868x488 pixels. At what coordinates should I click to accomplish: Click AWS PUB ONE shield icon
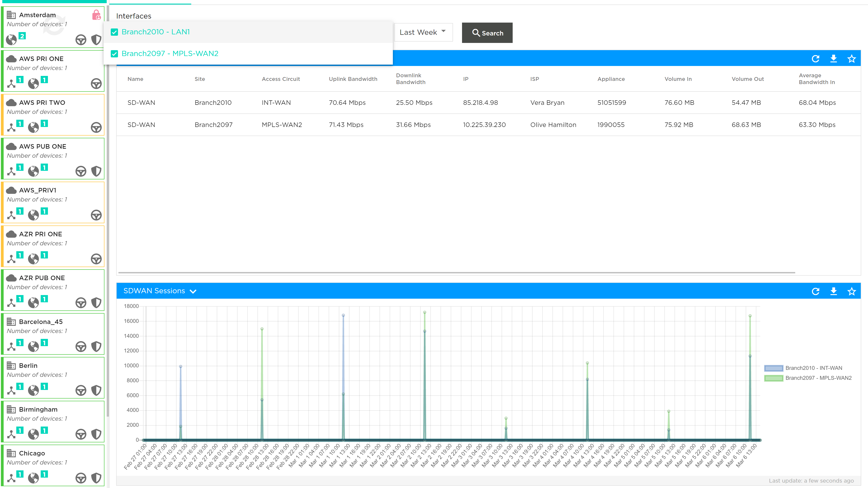(96, 171)
